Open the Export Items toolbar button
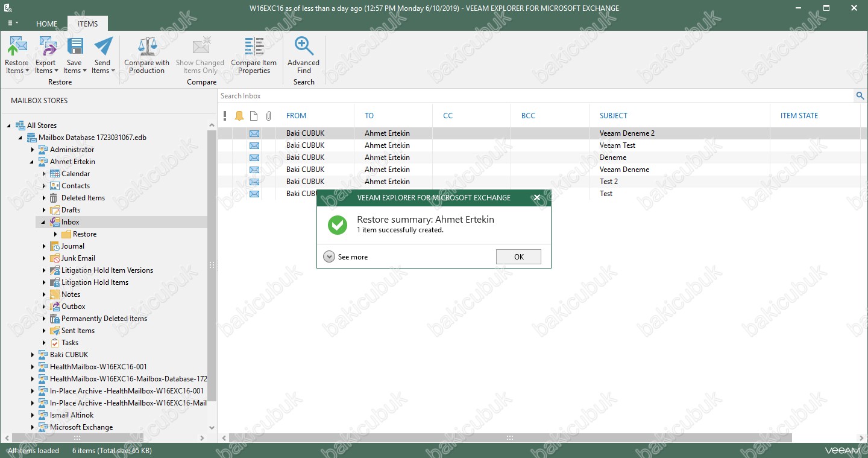 pos(45,56)
